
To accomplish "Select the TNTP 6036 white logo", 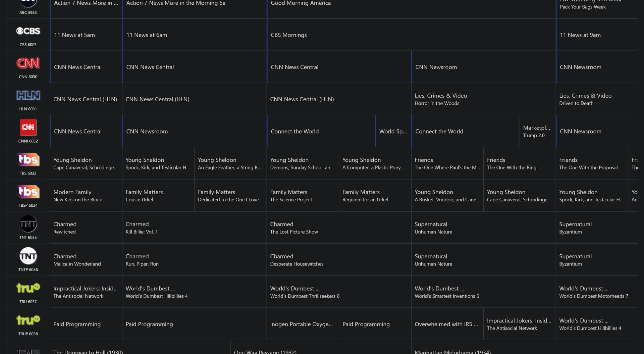I will coord(28,256).
